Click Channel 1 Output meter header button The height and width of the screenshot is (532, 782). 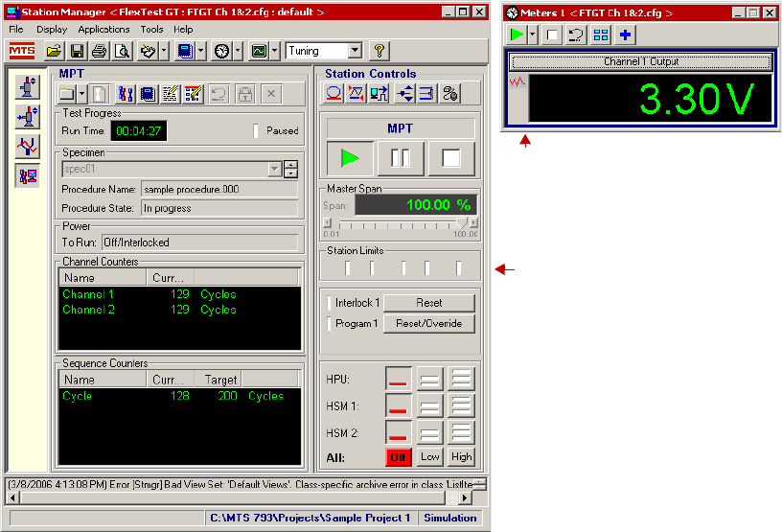click(x=641, y=62)
